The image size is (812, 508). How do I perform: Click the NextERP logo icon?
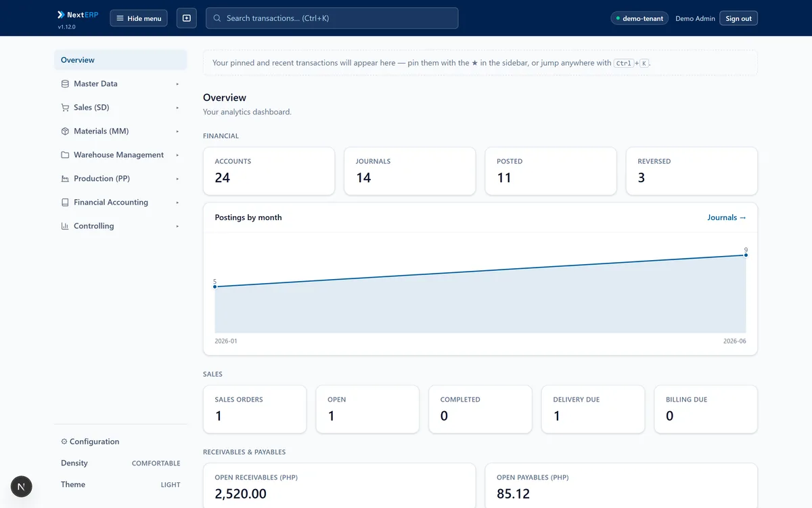coord(61,14)
